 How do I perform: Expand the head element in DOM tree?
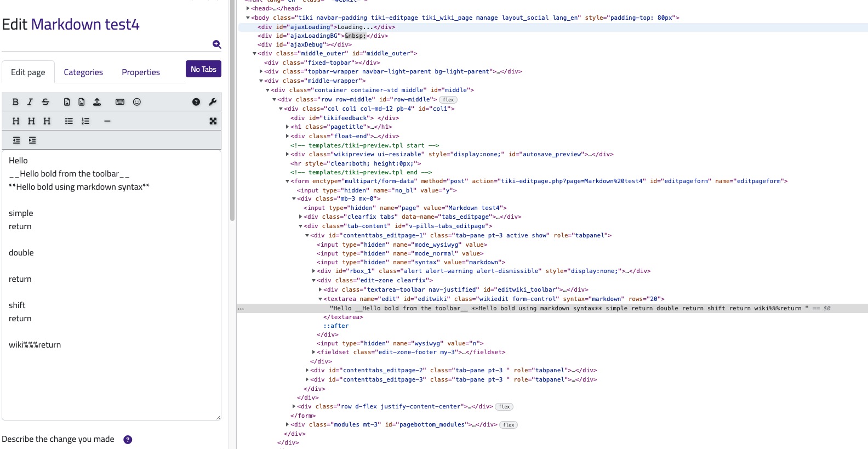(x=248, y=8)
